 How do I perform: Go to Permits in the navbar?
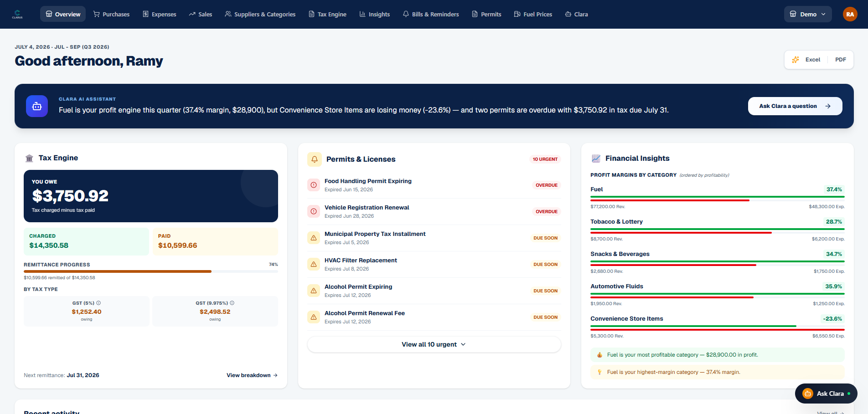click(x=486, y=14)
